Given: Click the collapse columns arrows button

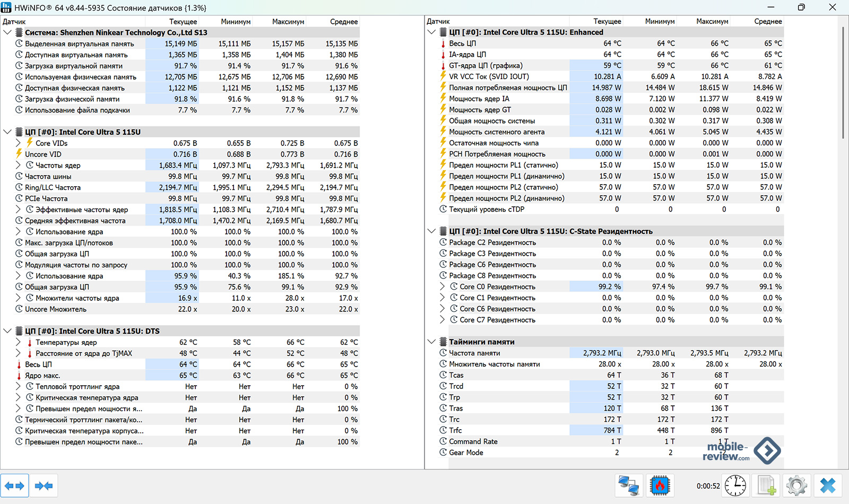Looking at the screenshot, I should [44, 485].
